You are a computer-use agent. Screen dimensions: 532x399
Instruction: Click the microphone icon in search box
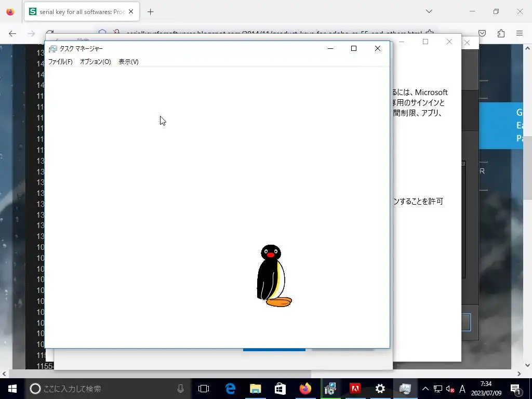pos(180,389)
